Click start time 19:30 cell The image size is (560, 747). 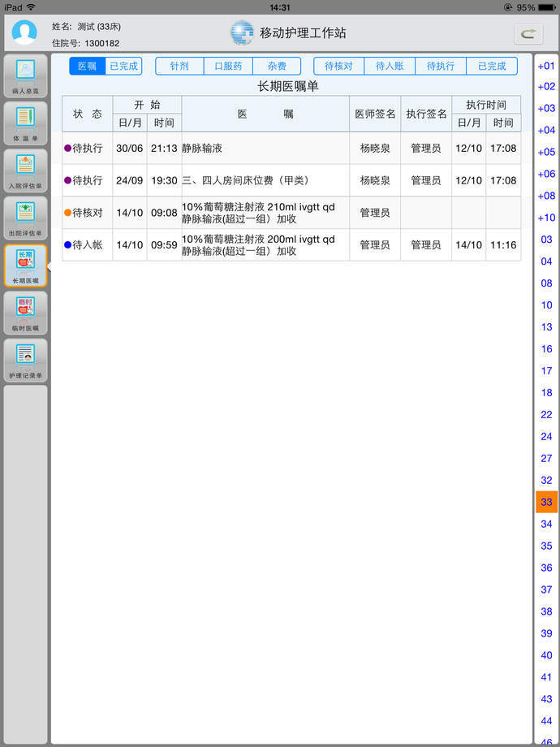click(164, 180)
